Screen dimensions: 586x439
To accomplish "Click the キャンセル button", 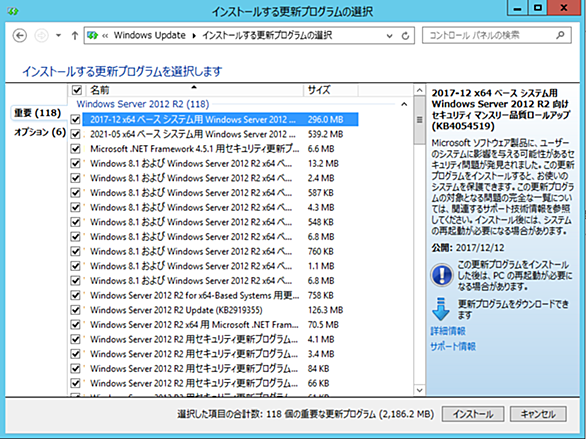I will (538, 414).
